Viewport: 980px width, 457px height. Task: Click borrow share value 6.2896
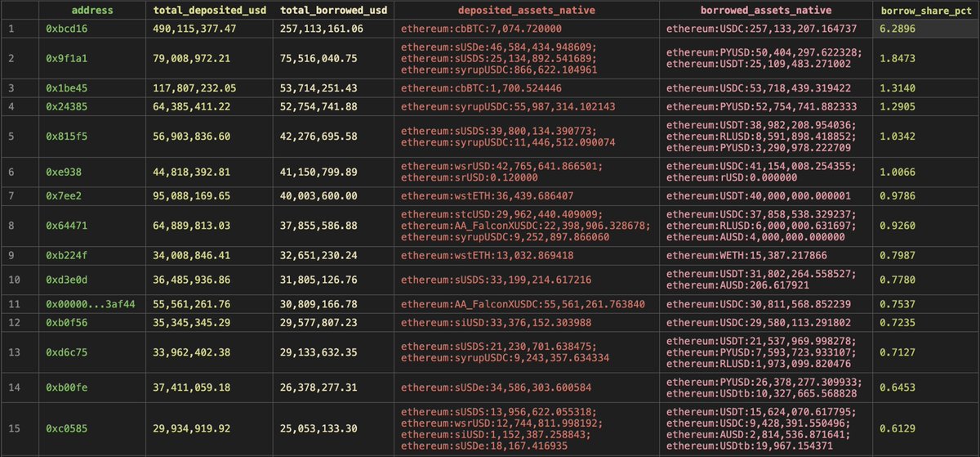pyautogui.click(x=897, y=28)
